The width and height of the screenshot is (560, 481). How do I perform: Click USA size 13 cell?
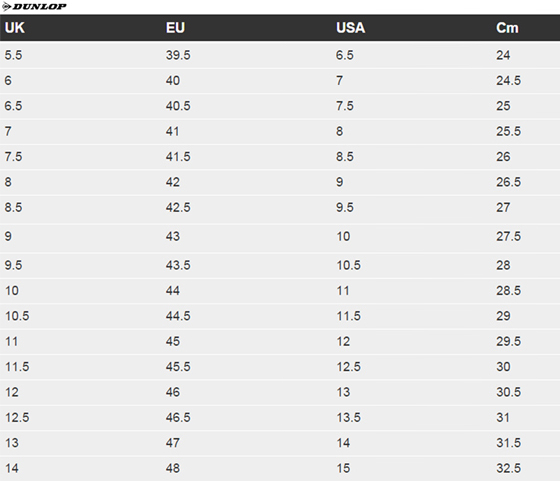point(343,392)
